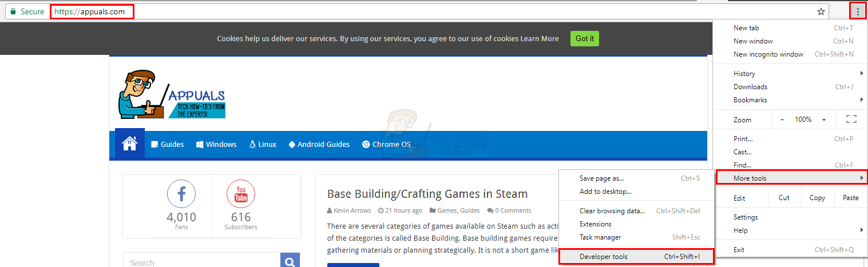Choose Exit from Chrome menu

point(790,249)
